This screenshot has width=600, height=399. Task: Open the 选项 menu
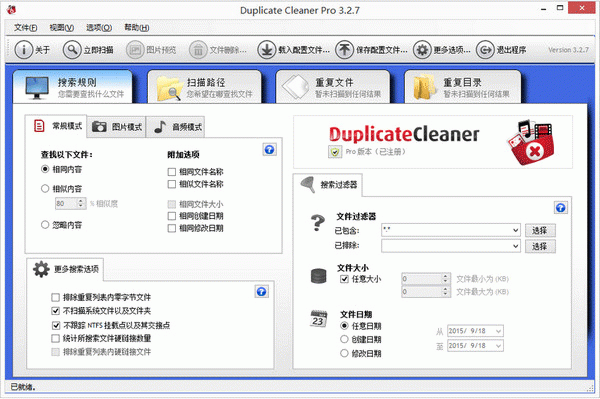99,28
